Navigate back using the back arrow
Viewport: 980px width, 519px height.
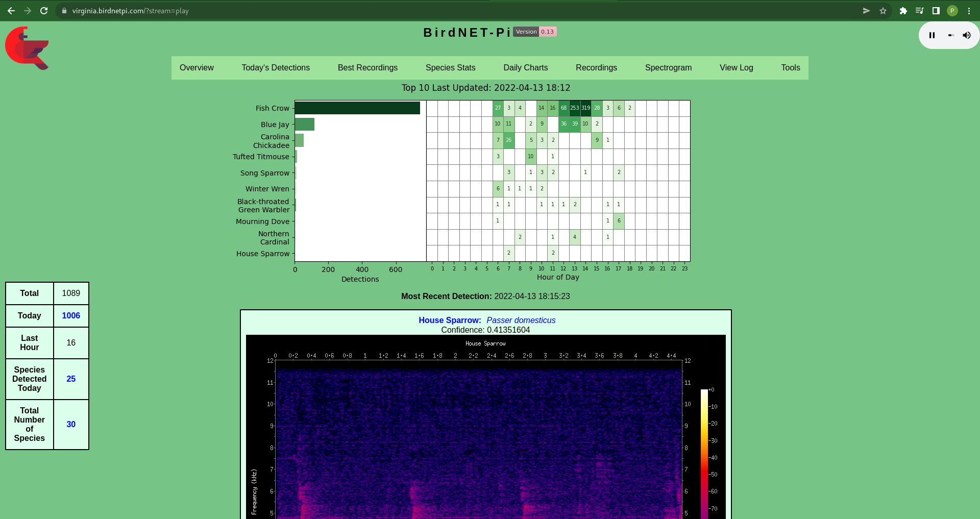point(11,10)
